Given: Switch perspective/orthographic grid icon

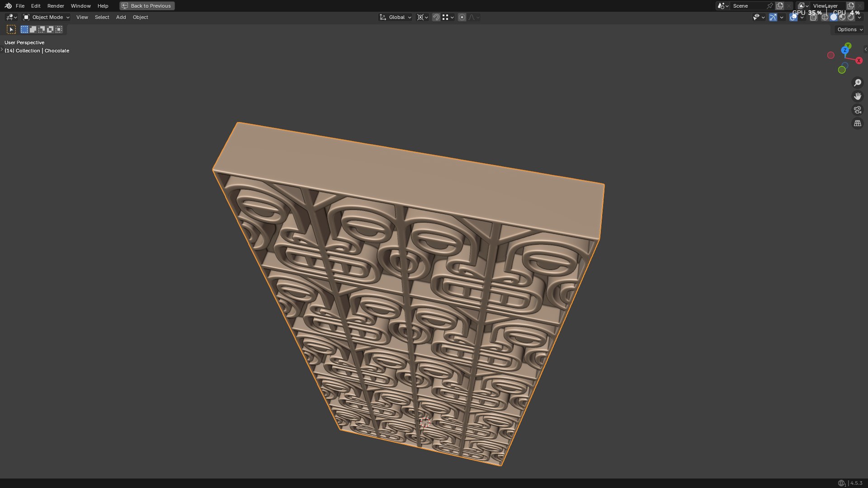Looking at the screenshot, I should coord(858,123).
